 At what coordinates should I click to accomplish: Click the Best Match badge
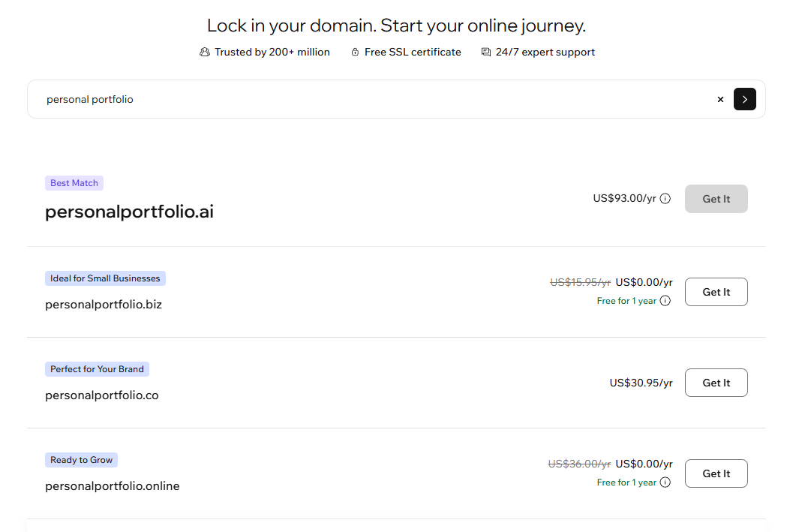pyautogui.click(x=74, y=183)
